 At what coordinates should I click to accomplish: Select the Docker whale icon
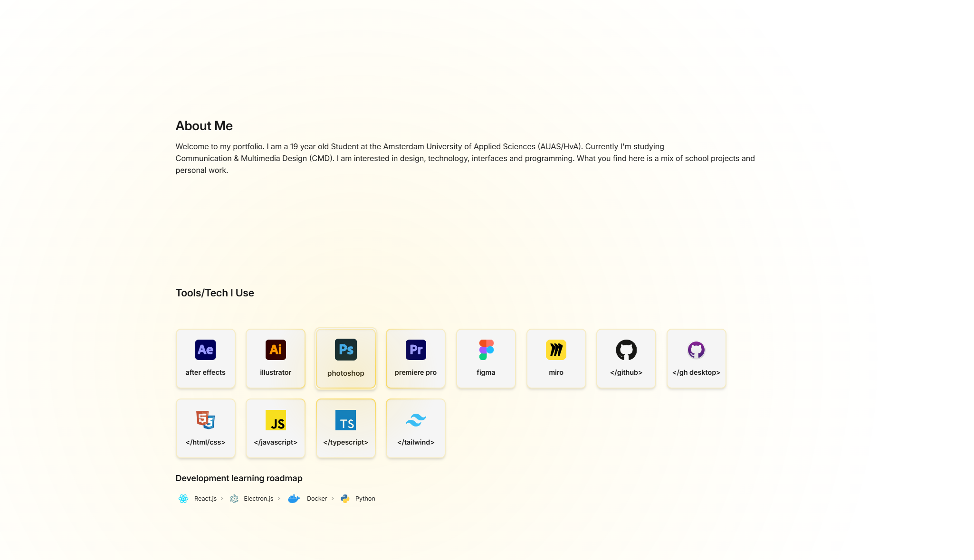point(294,499)
